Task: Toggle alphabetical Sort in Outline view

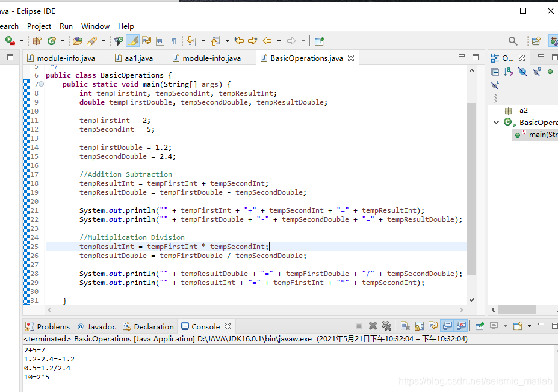Action: click(509, 72)
